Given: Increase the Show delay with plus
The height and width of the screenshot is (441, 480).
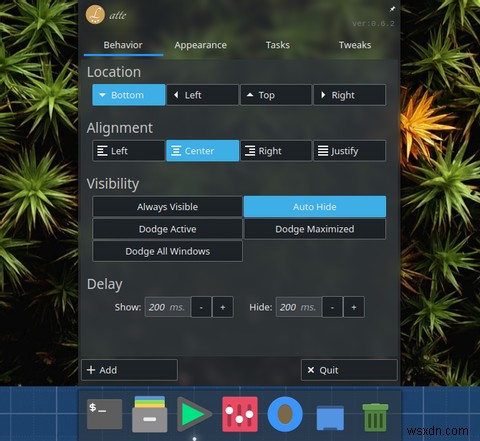Looking at the screenshot, I should click(223, 307).
